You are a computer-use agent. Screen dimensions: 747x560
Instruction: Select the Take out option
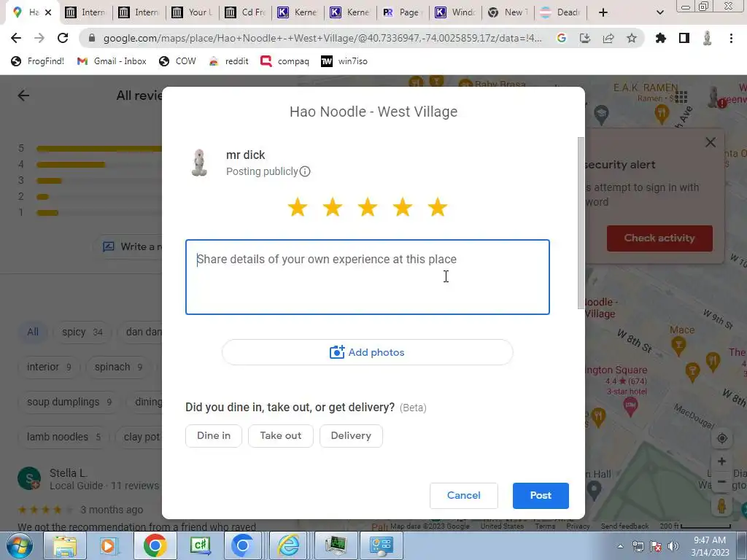coord(281,436)
